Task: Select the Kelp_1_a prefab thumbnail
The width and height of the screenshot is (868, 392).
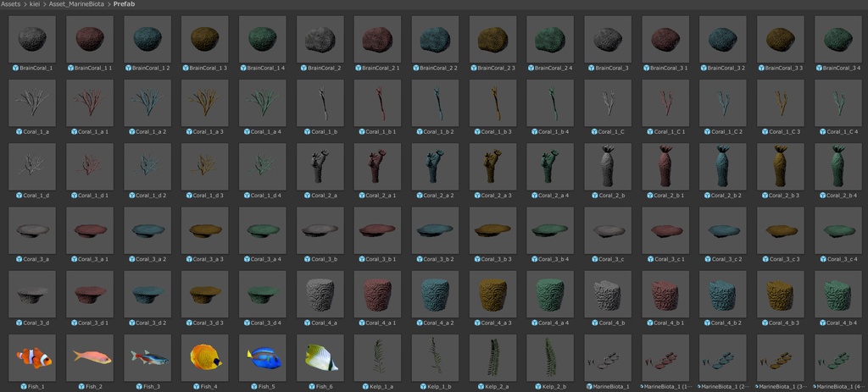Action: tap(377, 358)
